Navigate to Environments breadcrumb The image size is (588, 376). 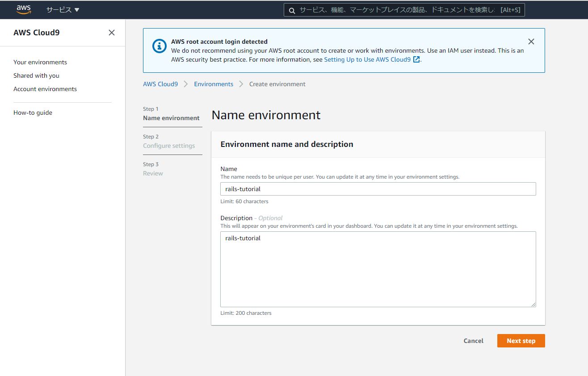tap(214, 84)
